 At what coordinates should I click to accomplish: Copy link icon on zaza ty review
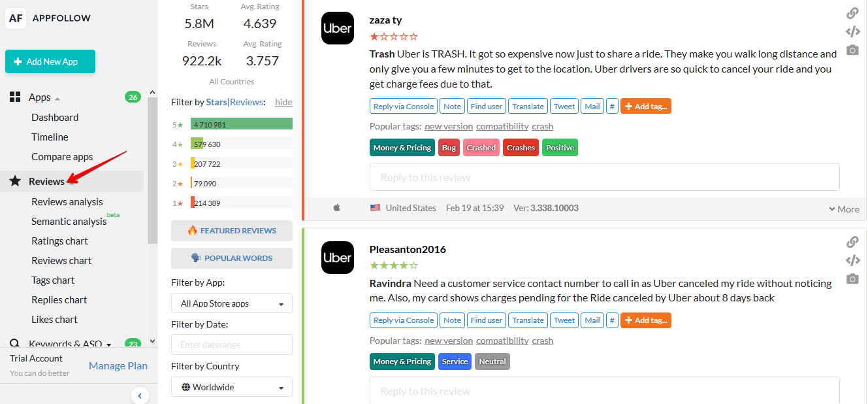click(x=852, y=13)
